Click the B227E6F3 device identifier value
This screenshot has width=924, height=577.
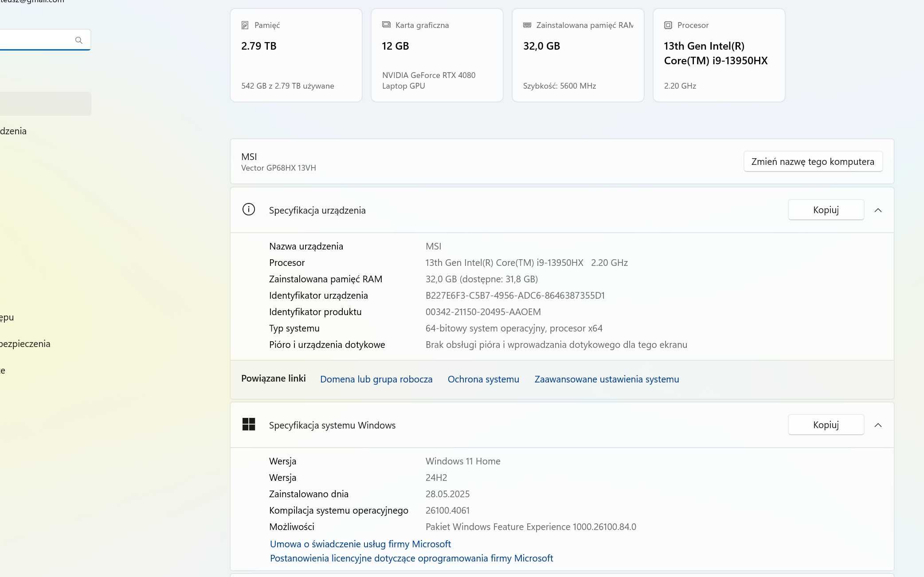515,296
